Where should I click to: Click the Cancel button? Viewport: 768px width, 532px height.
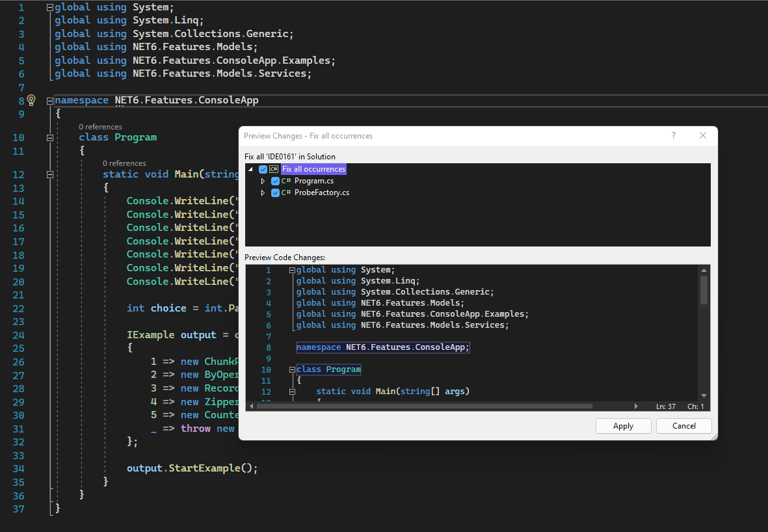point(683,425)
